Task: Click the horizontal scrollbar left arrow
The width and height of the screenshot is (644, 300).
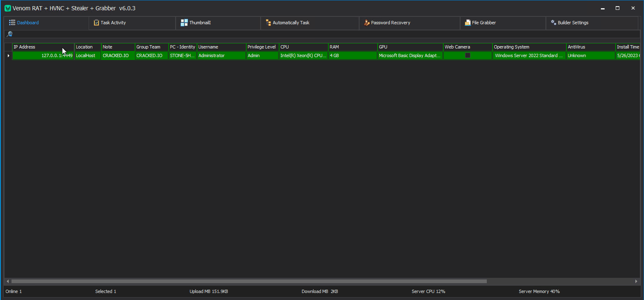Action: tap(7, 282)
